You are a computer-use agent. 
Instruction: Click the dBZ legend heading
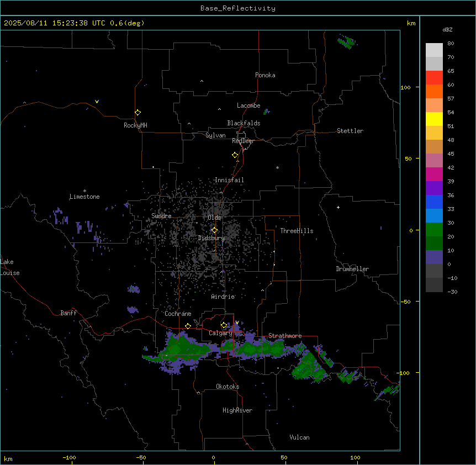[447, 29]
